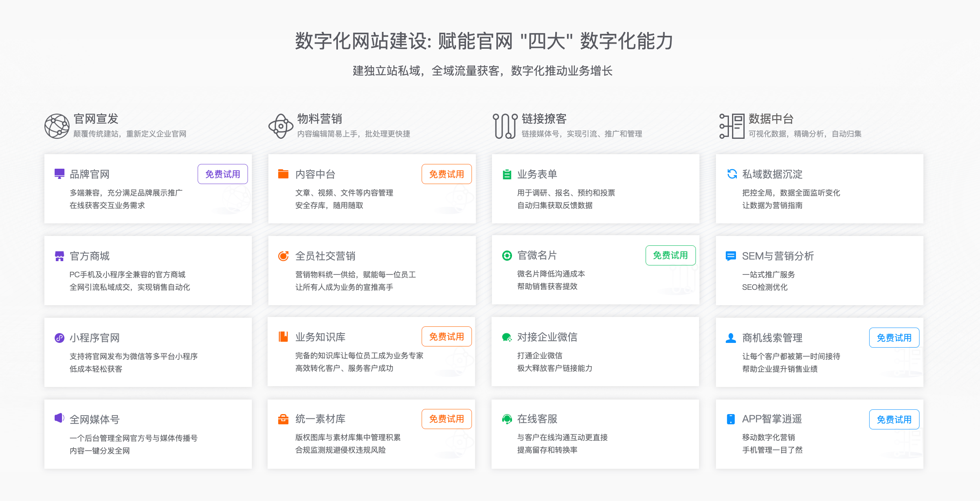This screenshot has width=980, height=501.
Task: Click the purple monitor icon for 品牌官网
Action: 59,174
